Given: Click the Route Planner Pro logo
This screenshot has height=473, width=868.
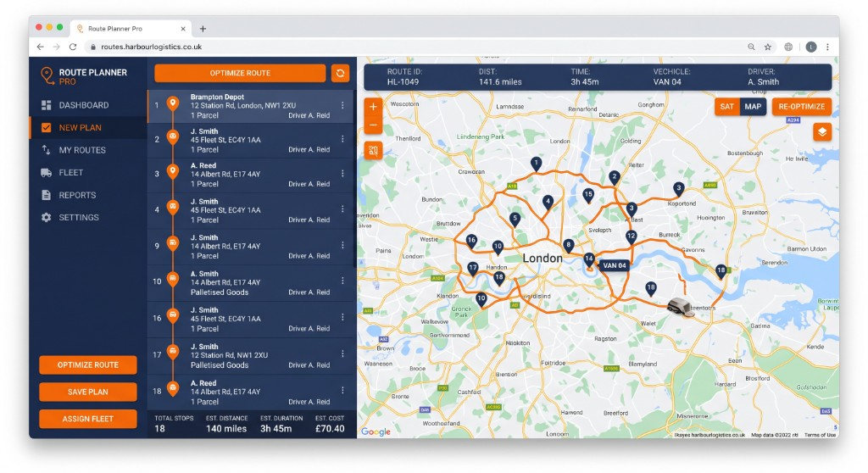Looking at the screenshot, I should [84, 76].
